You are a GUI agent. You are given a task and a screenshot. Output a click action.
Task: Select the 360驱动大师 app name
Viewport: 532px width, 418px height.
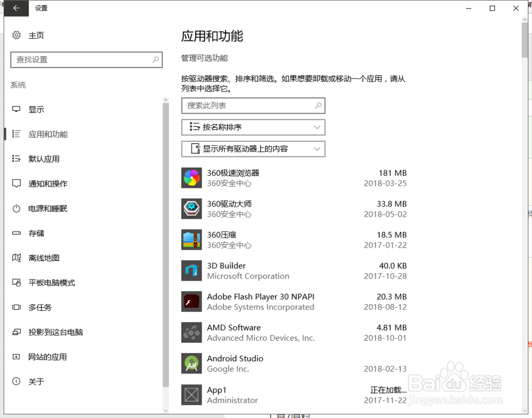pos(229,204)
